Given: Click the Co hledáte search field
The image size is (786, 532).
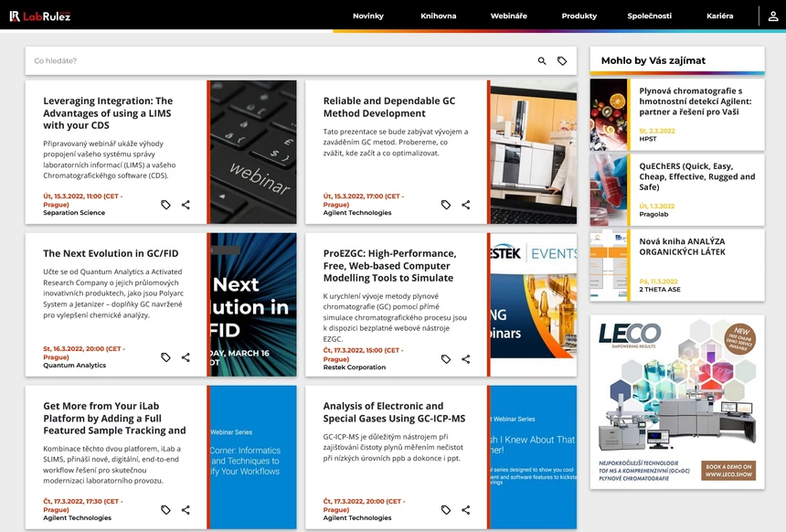Looking at the screenshot, I should click(274, 61).
